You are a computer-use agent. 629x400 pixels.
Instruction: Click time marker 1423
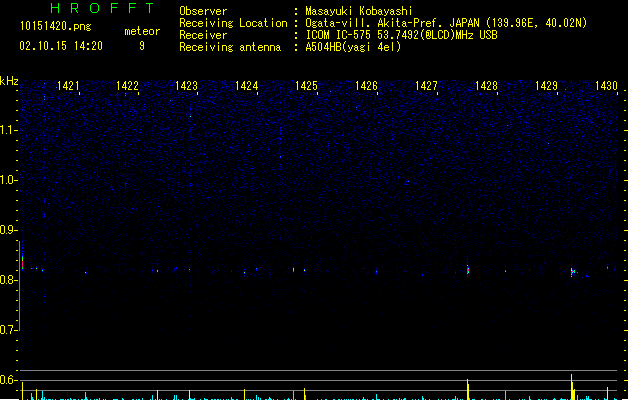click(x=187, y=86)
